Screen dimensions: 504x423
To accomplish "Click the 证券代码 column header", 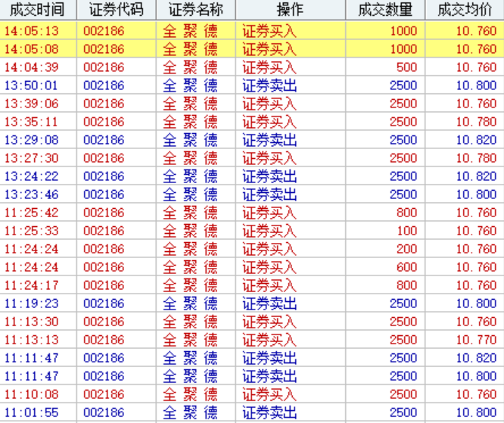I will [117, 10].
